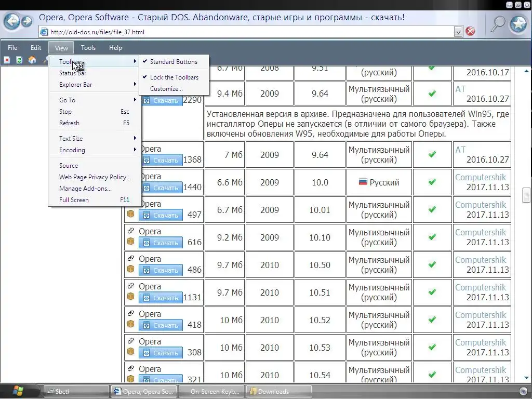
Task: Click the package icon in the 308 downloads row
Action: 130,352
